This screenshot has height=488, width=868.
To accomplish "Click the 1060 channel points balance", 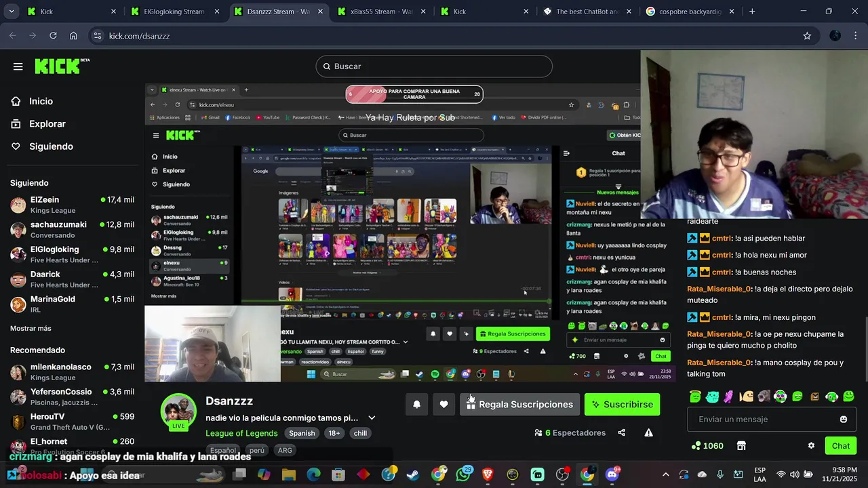I will pyautogui.click(x=707, y=445).
